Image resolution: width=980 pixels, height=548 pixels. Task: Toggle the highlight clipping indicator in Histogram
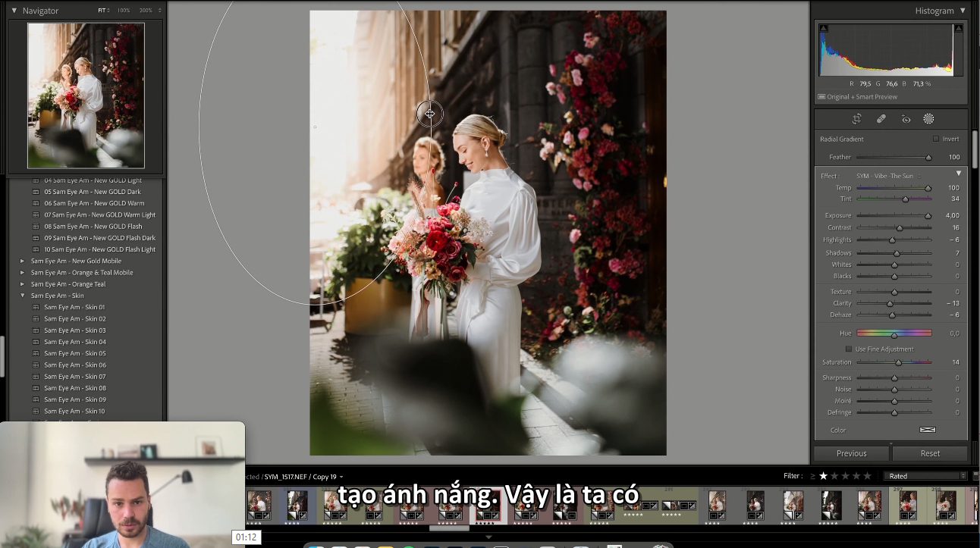958,29
